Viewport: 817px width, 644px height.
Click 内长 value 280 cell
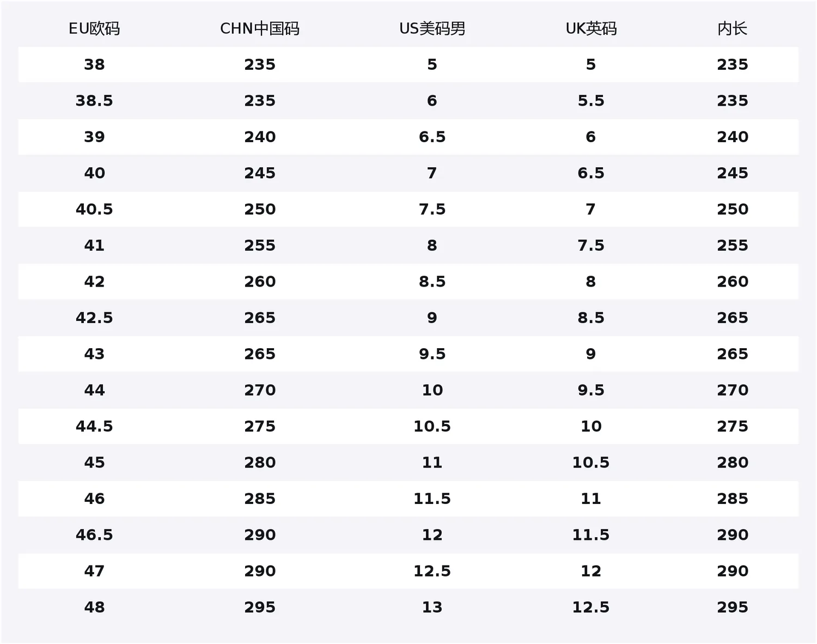pos(733,463)
